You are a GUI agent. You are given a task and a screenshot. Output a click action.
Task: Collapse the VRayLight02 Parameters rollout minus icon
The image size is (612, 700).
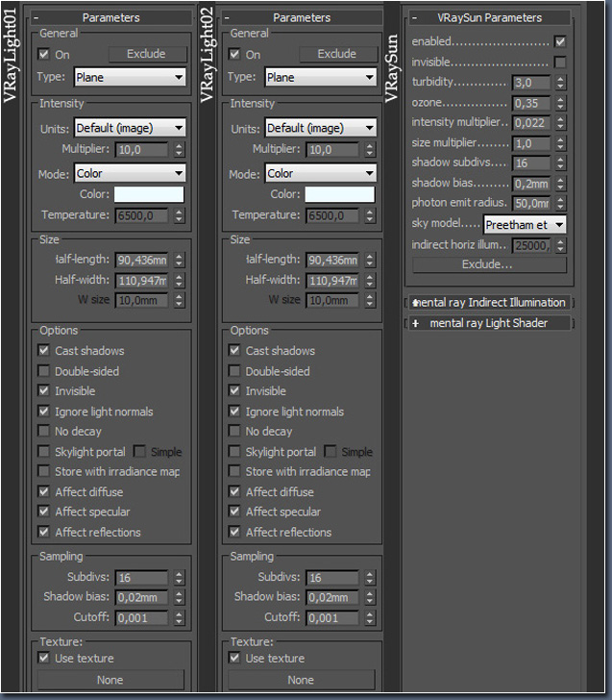pyautogui.click(x=228, y=17)
